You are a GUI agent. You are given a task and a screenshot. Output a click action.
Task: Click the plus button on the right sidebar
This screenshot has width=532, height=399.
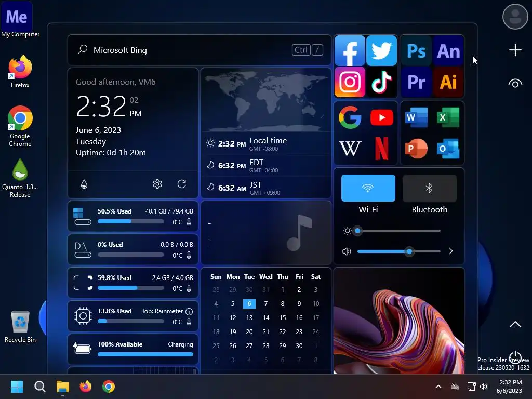515,50
